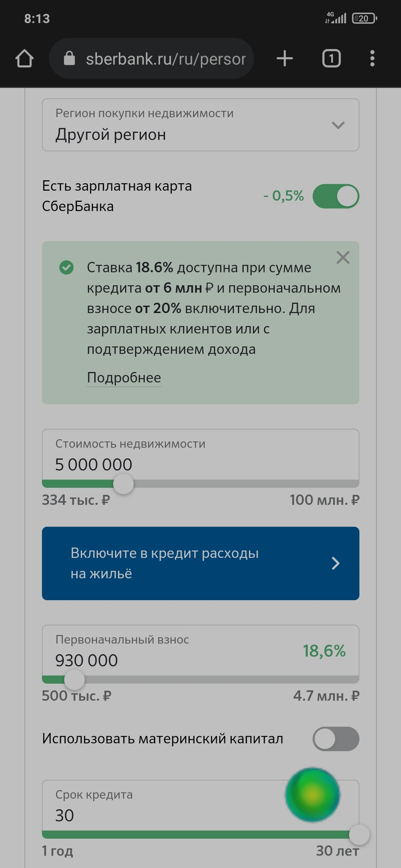Open a new browser tab

pos(285,59)
